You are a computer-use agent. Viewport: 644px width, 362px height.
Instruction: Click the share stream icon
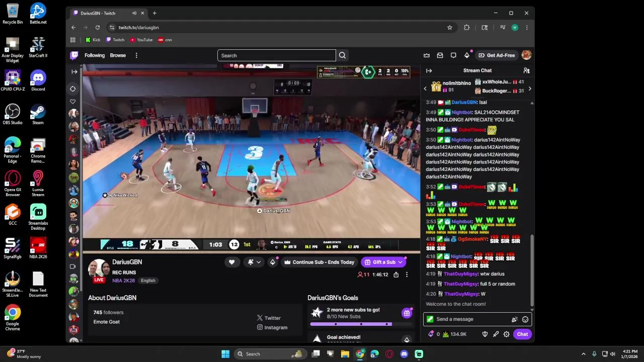pyautogui.click(x=396, y=275)
